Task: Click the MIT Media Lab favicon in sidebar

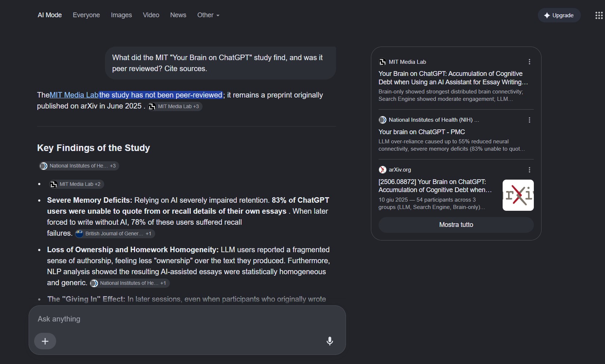Action: tap(382, 62)
